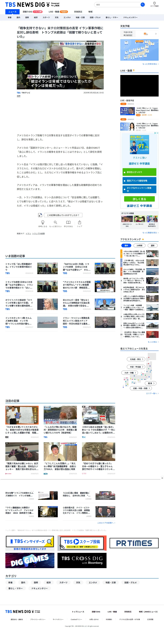Click 詳しく見る button in 進研ゼミ ad
This screenshot has height=644, width=164.
pos(139,199)
